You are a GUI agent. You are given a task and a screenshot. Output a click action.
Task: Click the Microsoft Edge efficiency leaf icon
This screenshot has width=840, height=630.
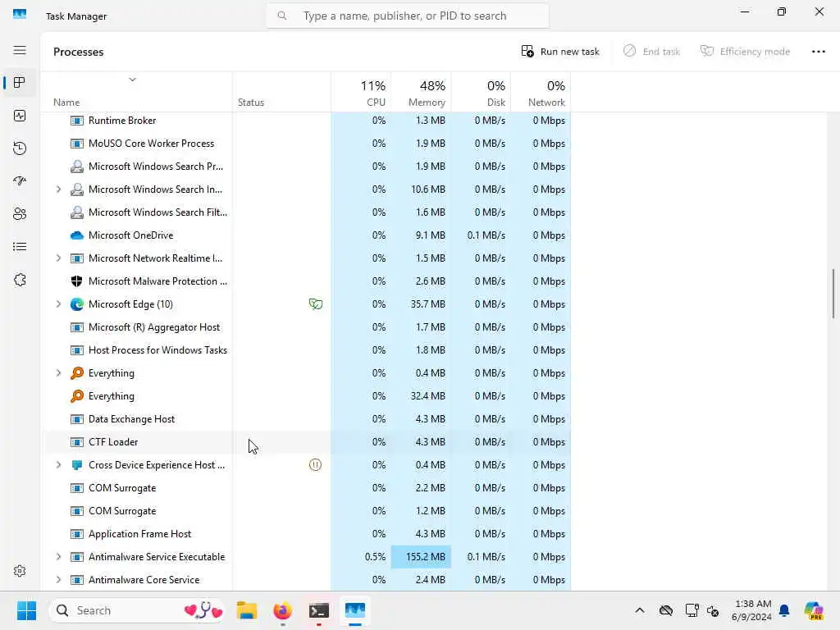316,304
